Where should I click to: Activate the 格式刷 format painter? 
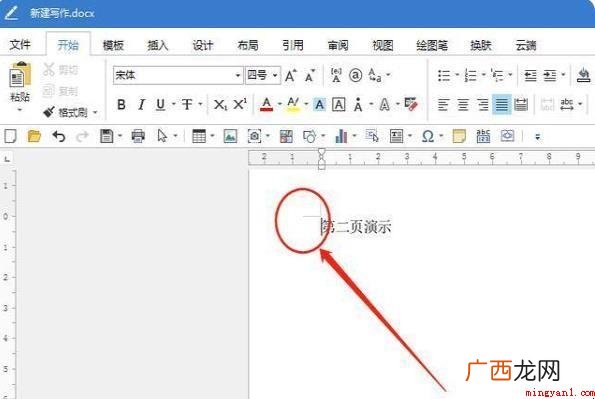coord(65,112)
